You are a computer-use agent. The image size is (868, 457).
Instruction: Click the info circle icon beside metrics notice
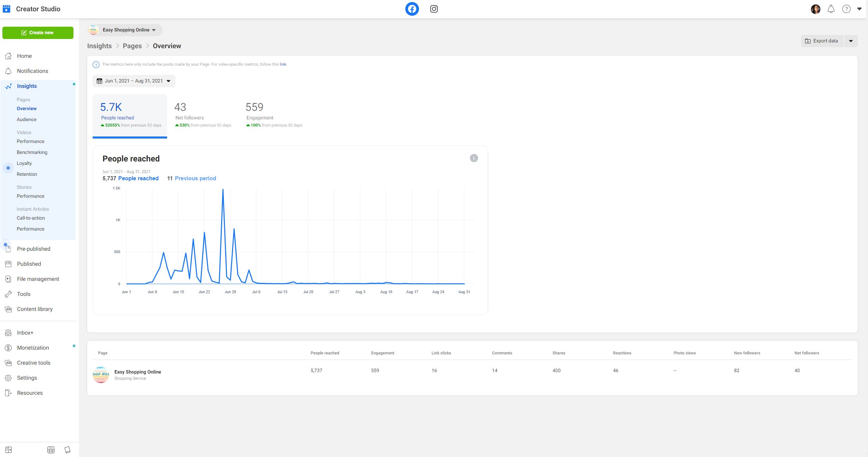[96, 65]
